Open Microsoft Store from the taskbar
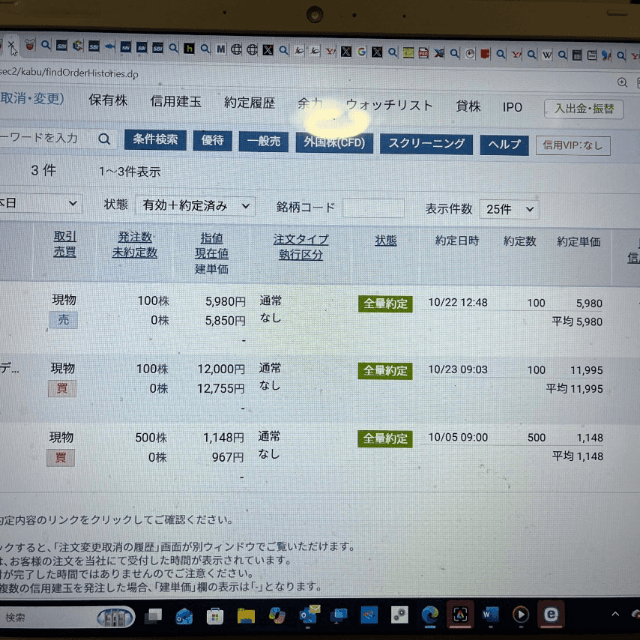The width and height of the screenshot is (640, 640). click(215, 616)
